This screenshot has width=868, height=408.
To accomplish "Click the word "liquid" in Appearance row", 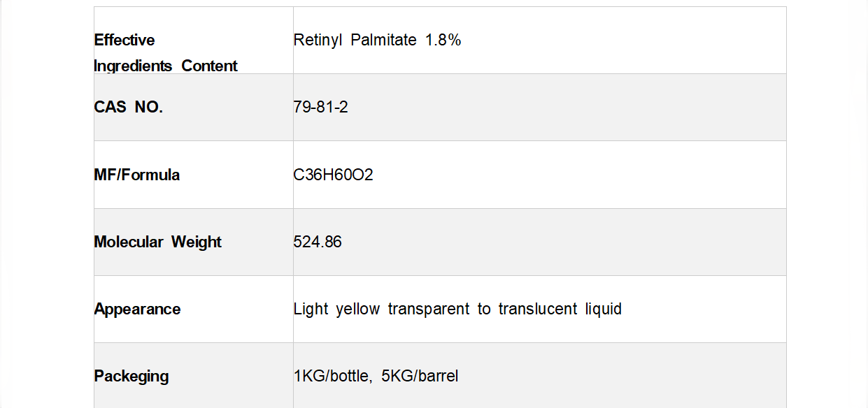I will [x=603, y=309].
